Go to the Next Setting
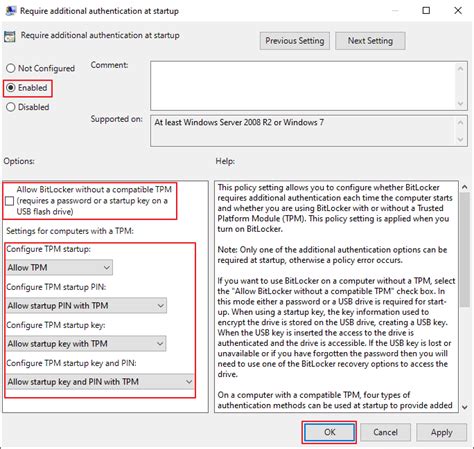The width and height of the screenshot is (474, 449). click(370, 41)
